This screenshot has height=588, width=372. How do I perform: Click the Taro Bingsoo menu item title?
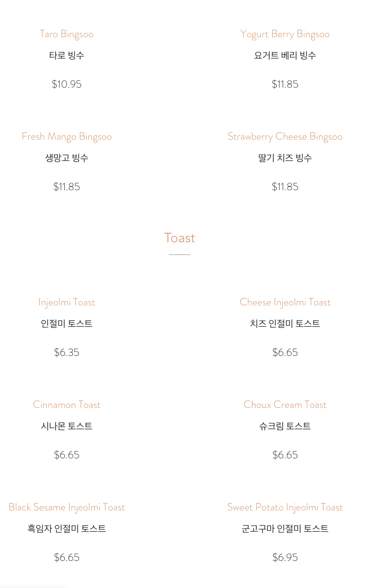[x=66, y=34]
